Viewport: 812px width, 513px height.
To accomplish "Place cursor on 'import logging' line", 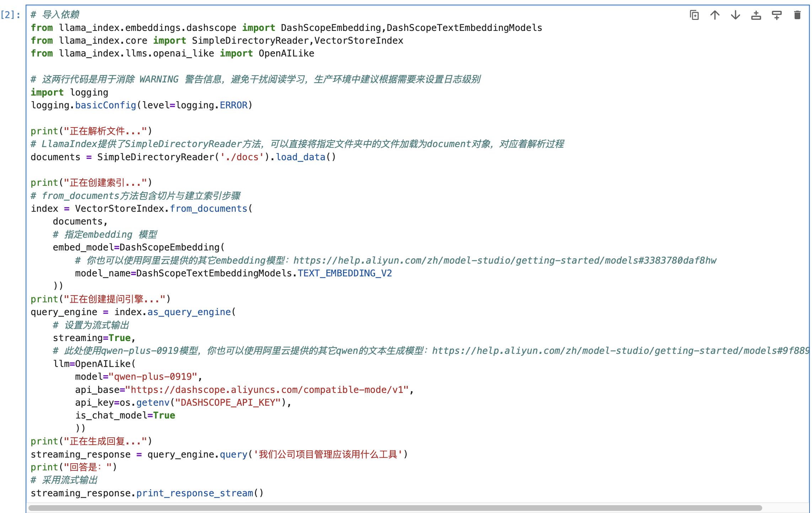I will (x=70, y=92).
